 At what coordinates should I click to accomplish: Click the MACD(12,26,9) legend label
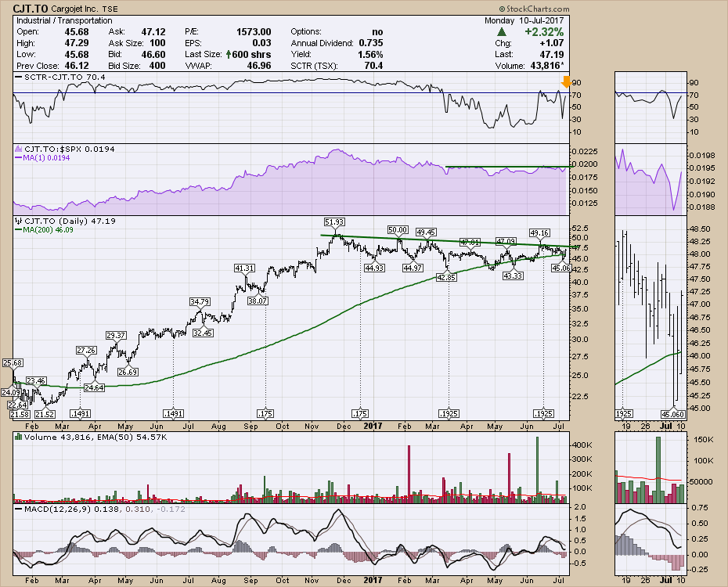(58, 509)
